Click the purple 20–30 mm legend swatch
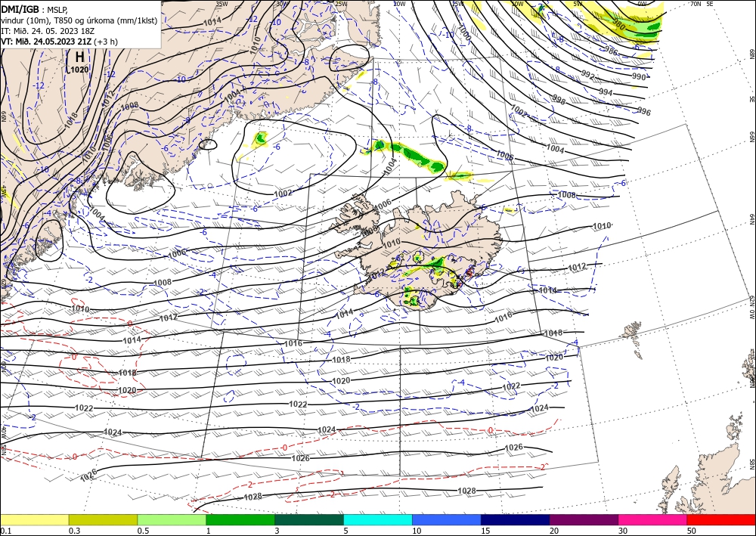 584,519
